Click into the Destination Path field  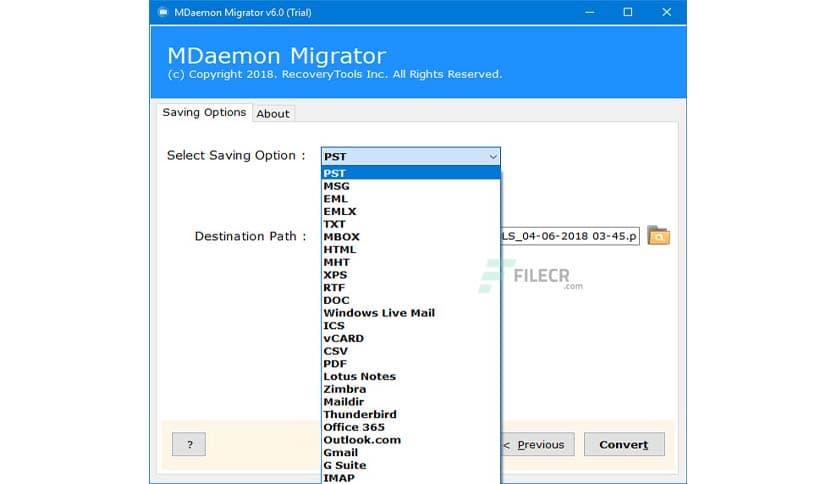coord(570,236)
